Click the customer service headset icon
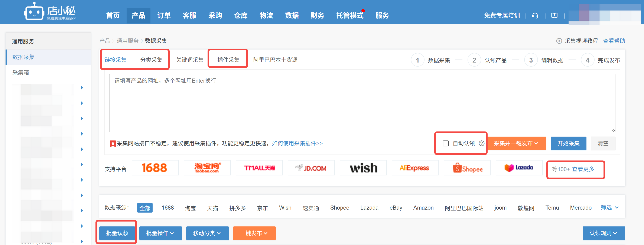 coord(535,16)
